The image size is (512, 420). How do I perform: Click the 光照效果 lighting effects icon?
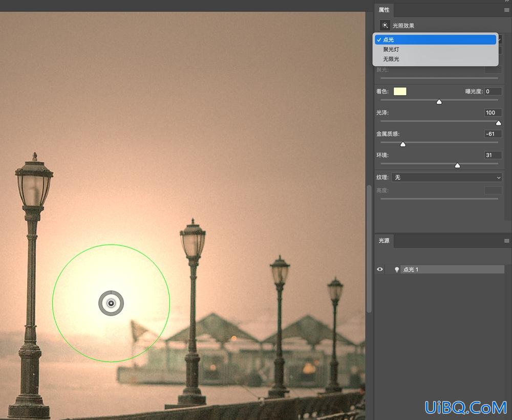tap(385, 26)
